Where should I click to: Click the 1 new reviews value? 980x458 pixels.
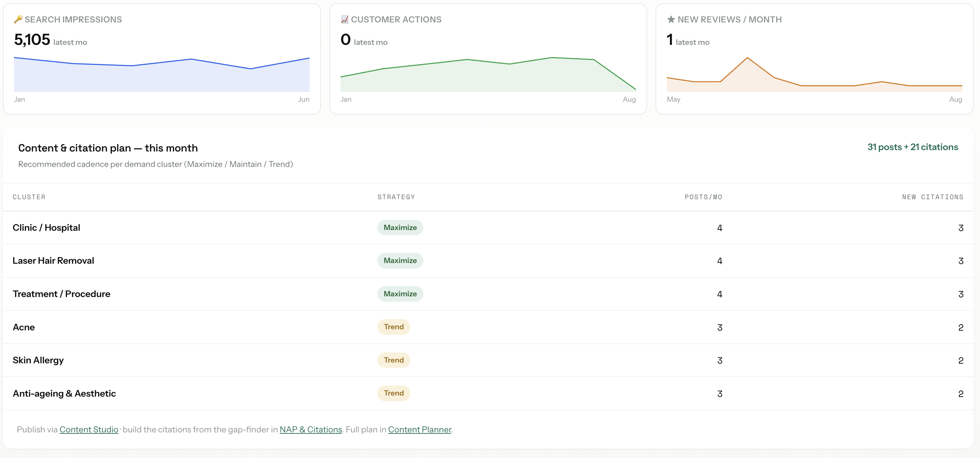[x=670, y=40]
